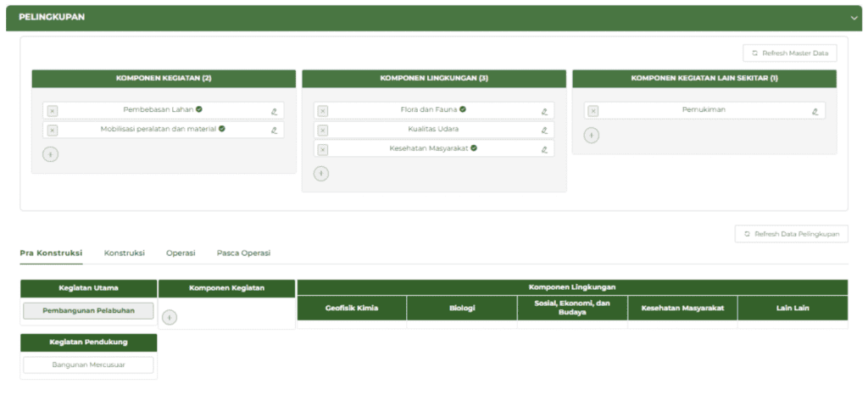Click edit icon for Pembebasan Lahan
The image size is (868, 395).
(x=274, y=111)
